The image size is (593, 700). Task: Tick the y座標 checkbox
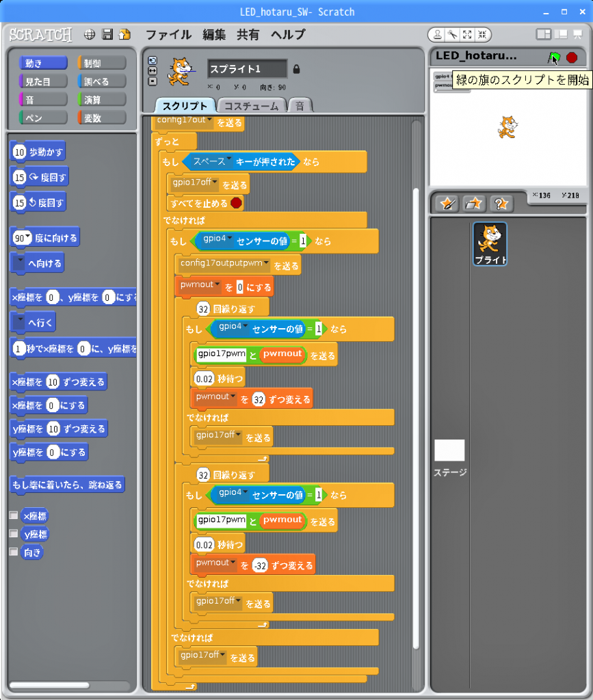(14, 533)
